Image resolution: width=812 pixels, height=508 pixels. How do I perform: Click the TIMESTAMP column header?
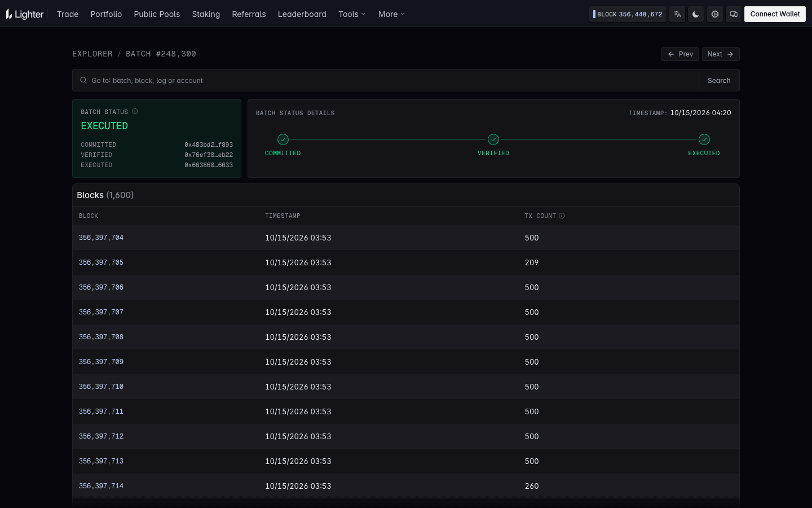pos(283,216)
